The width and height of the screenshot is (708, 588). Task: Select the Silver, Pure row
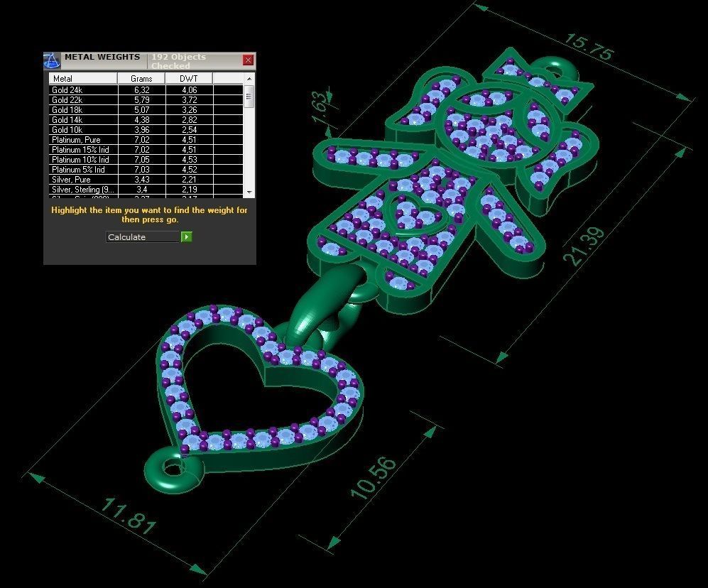coord(83,180)
